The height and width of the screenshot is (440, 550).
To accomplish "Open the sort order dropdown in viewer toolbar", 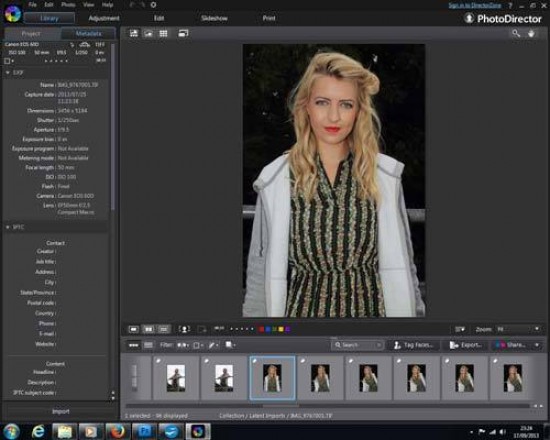I will pyautogui.click(x=460, y=329).
